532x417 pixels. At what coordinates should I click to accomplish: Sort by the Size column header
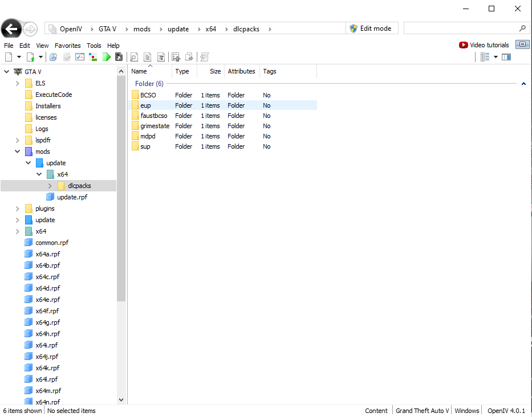click(215, 71)
